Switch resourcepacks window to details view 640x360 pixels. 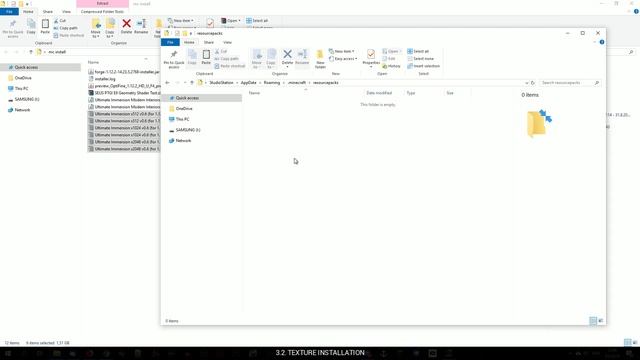(x=593, y=321)
